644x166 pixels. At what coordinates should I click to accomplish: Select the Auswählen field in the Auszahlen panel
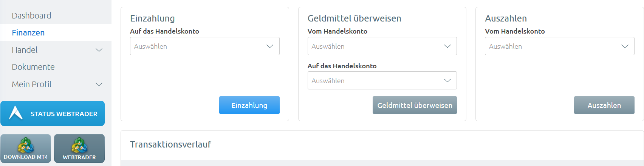coord(560,46)
